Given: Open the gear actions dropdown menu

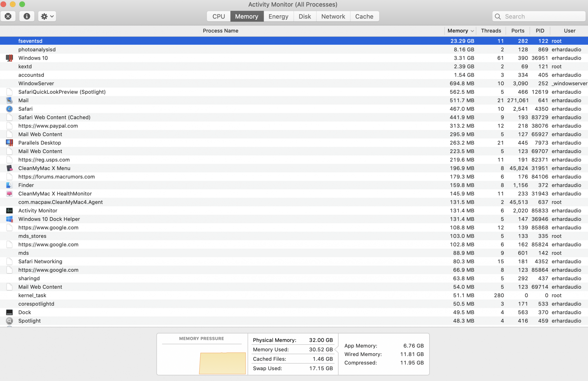Looking at the screenshot, I should coord(47,16).
